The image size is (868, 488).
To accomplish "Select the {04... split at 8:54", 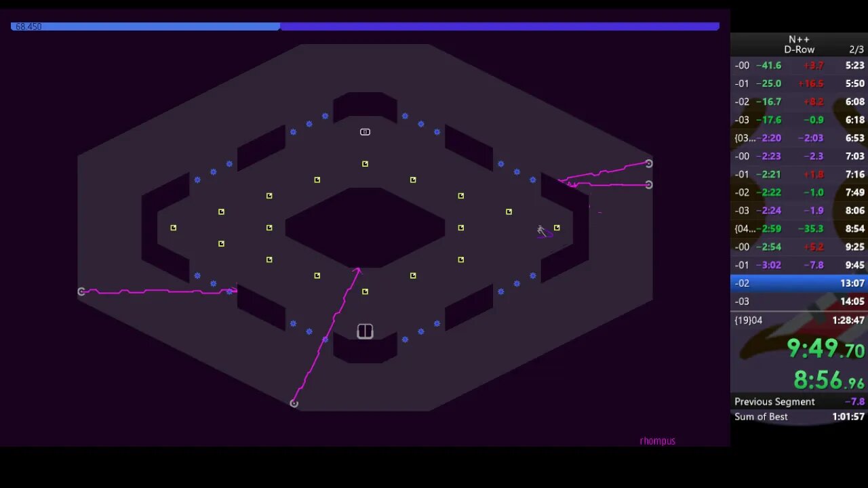I will coord(799,229).
